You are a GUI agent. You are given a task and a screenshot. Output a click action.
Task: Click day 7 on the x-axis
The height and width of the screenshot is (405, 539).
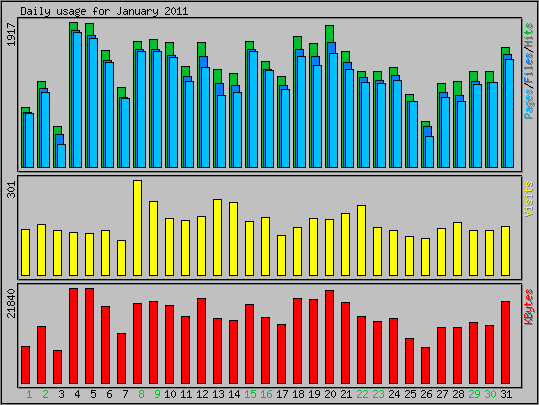pyautogui.click(x=125, y=394)
